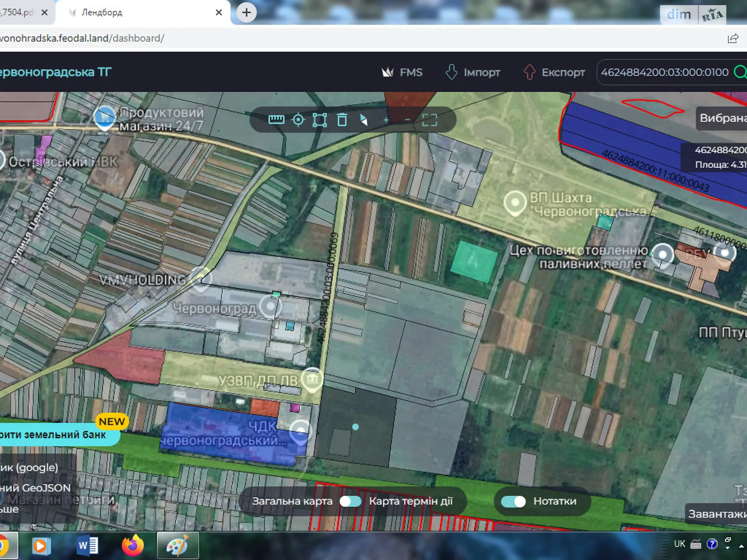The height and width of the screenshot is (560, 747).
Task: Disable the Нотатки toggle
Action: pyautogui.click(x=513, y=501)
